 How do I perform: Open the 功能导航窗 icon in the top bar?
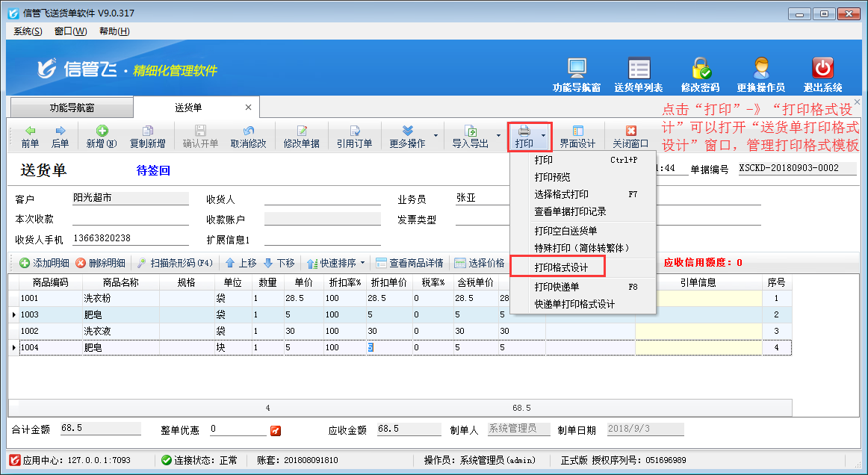[576, 71]
